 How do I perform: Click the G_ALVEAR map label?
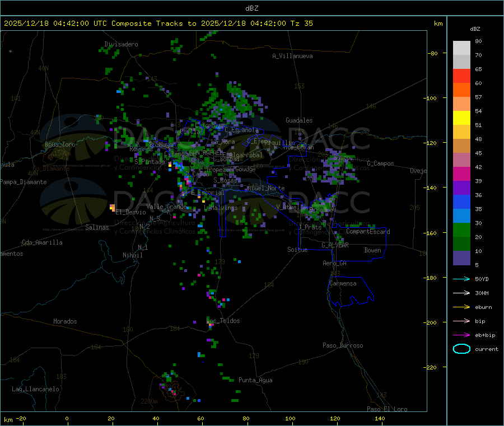click(335, 245)
